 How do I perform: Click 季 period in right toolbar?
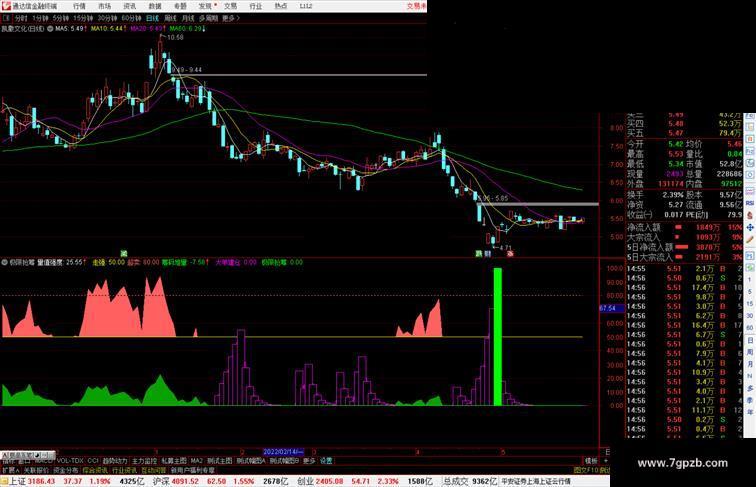750,400
